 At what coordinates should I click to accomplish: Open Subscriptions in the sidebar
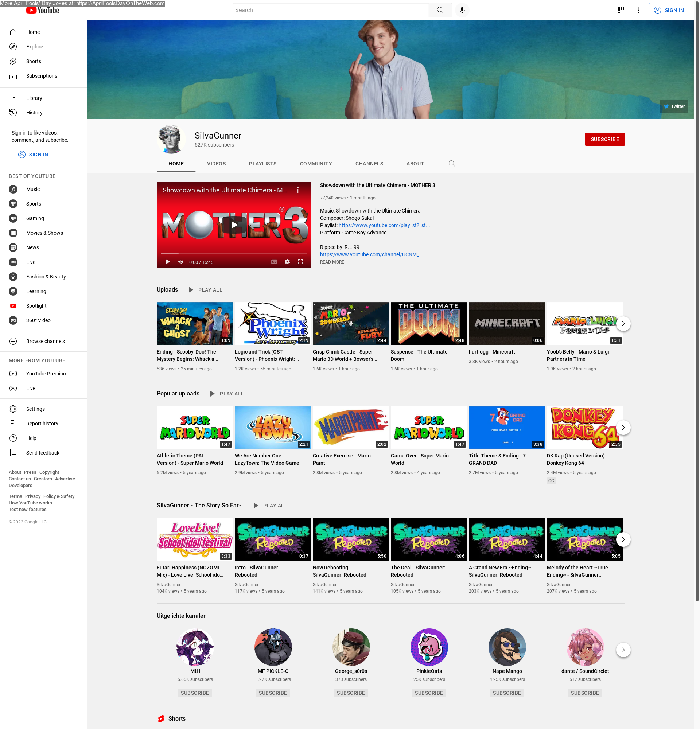pos(43,76)
